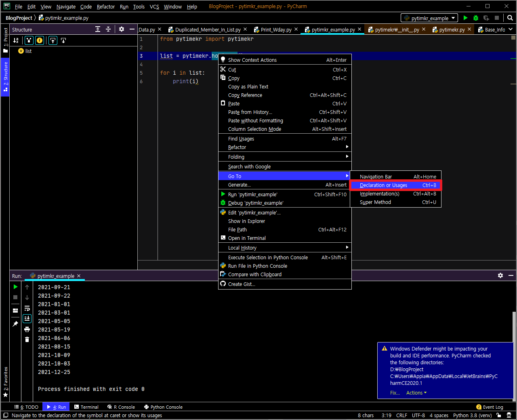517x420 pixels.
Task: Open the R Console tool window button
Action: point(121,407)
